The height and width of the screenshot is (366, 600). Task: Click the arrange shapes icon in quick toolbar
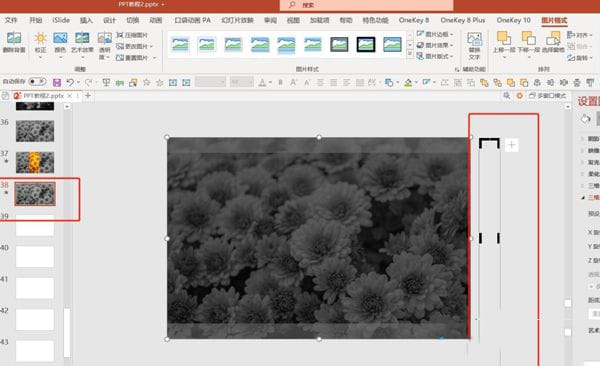pos(389,82)
